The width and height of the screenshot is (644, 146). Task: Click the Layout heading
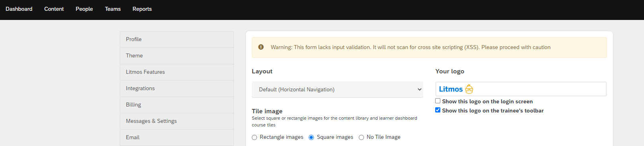point(262,71)
